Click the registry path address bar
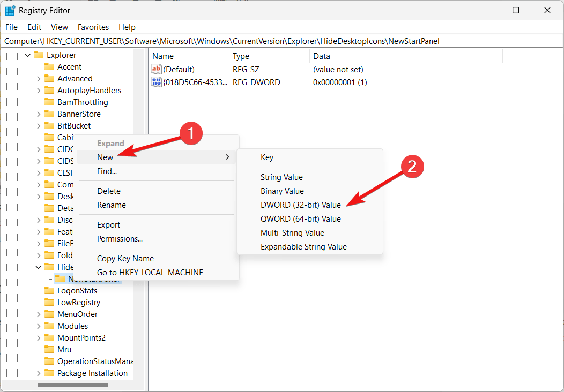 click(x=268, y=41)
